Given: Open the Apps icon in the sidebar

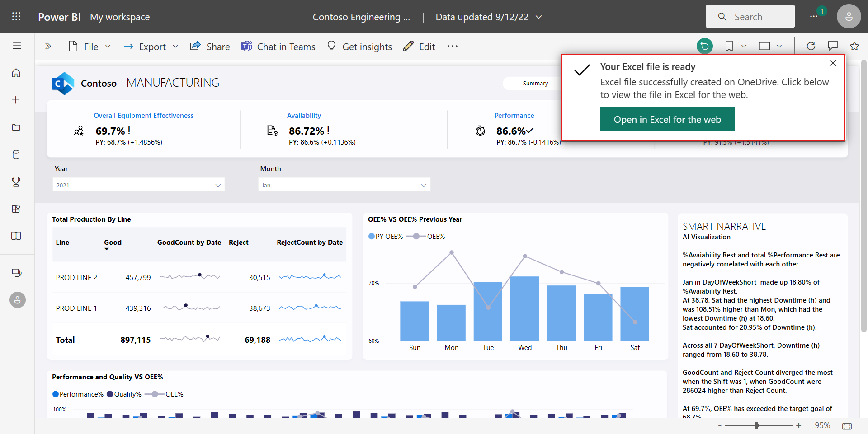Looking at the screenshot, I should pyautogui.click(x=16, y=209).
